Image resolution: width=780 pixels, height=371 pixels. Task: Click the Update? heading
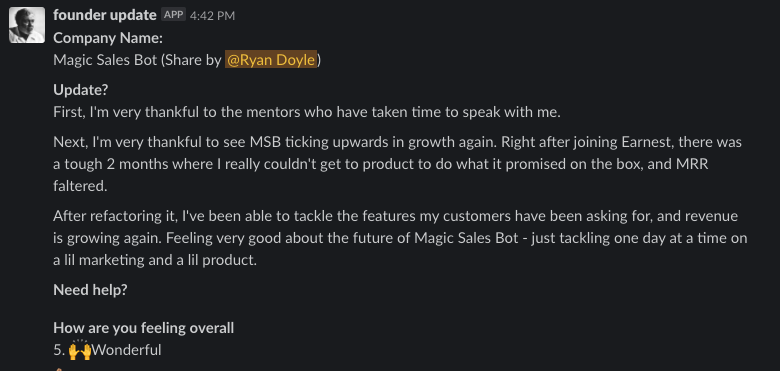81,91
